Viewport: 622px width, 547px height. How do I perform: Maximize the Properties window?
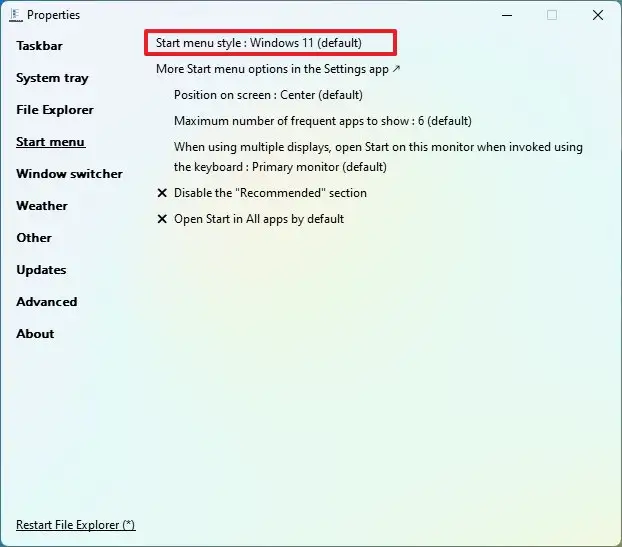pyautogui.click(x=551, y=15)
